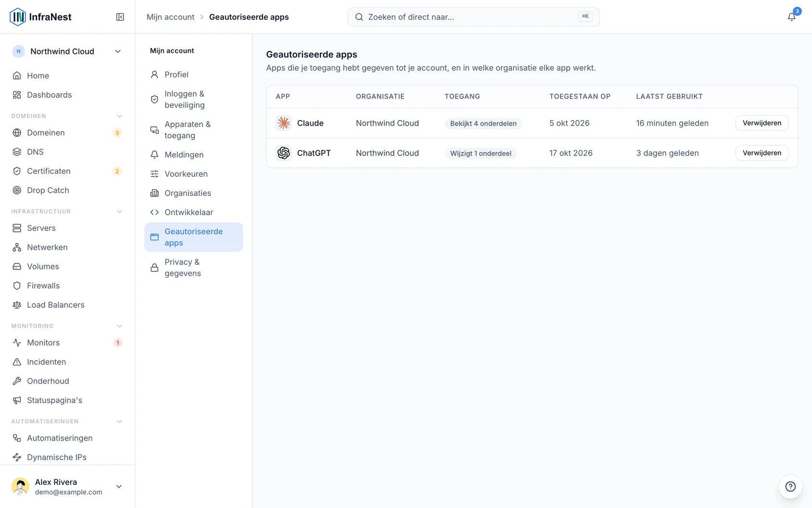Click the InfraNest logo
812x508 pixels.
(x=40, y=17)
